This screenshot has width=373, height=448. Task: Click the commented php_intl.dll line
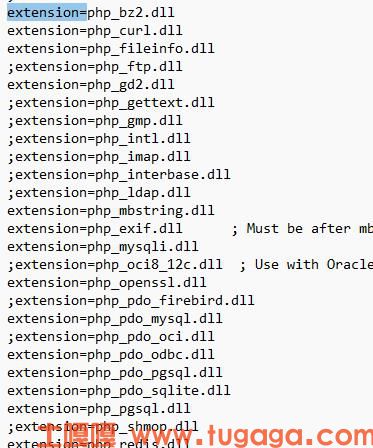99,139
